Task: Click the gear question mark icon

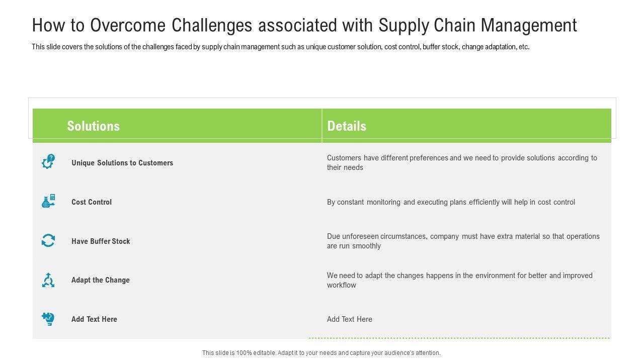Action: click(48, 162)
